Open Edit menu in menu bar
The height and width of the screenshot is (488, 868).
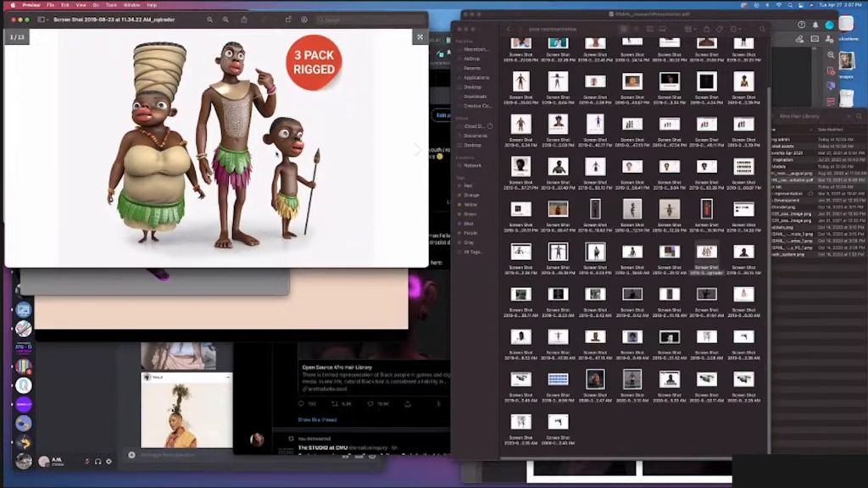click(64, 5)
